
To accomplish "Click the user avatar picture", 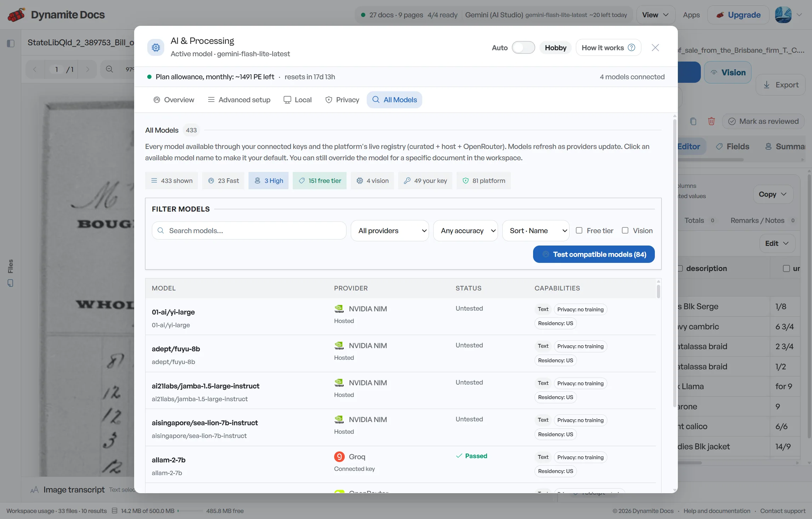I will pyautogui.click(x=783, y=15).
